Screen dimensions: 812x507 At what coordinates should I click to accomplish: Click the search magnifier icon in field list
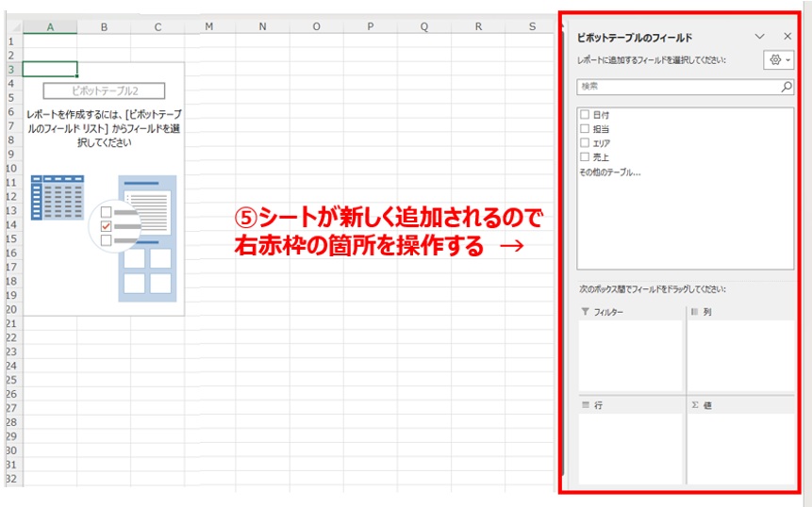787,87
